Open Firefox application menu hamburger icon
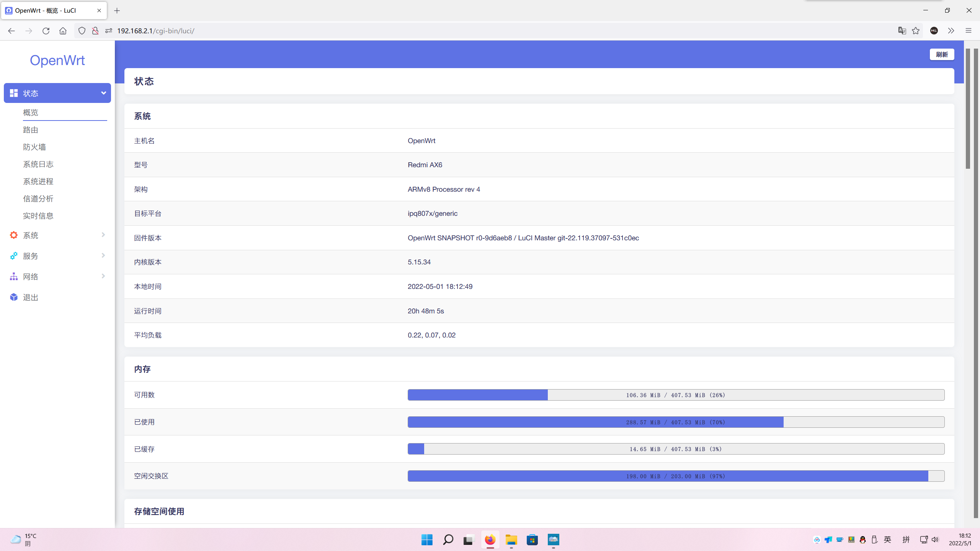This screenshot has width=980, height=551. (x=969, y=31)
